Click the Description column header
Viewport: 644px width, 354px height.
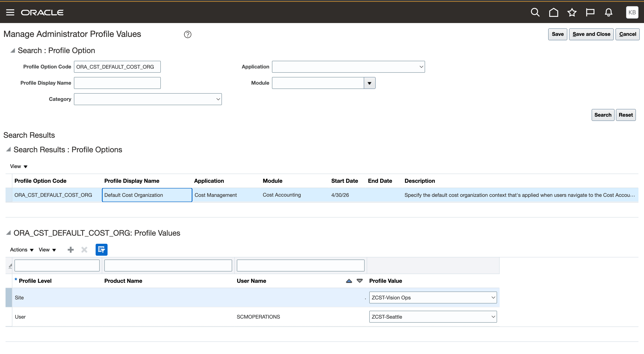(x=420, y=181)
